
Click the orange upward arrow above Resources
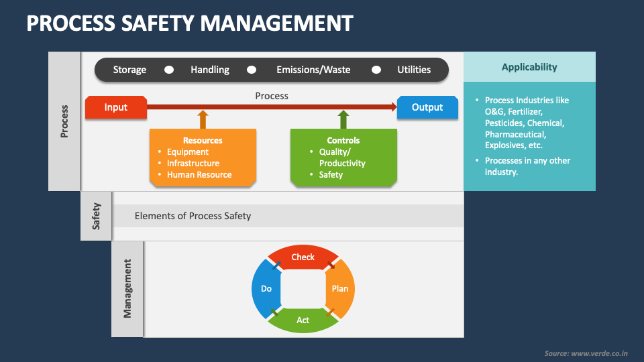[x=203, y=119]
